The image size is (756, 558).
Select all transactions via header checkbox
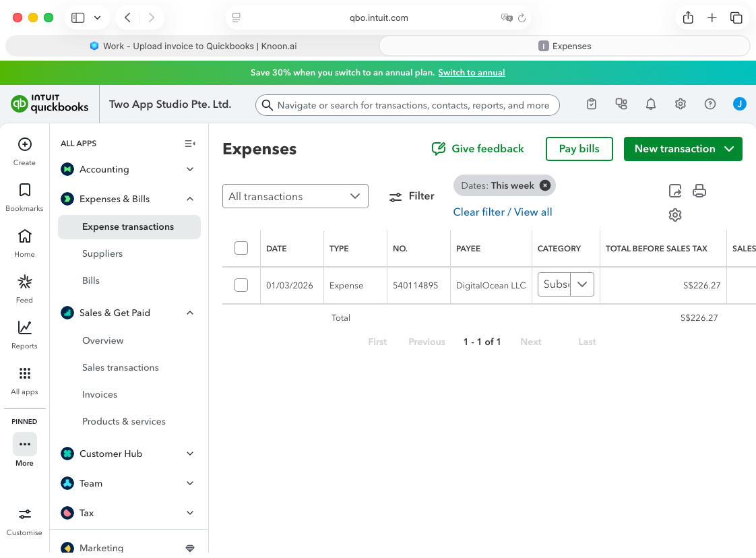tap(241, 248)
